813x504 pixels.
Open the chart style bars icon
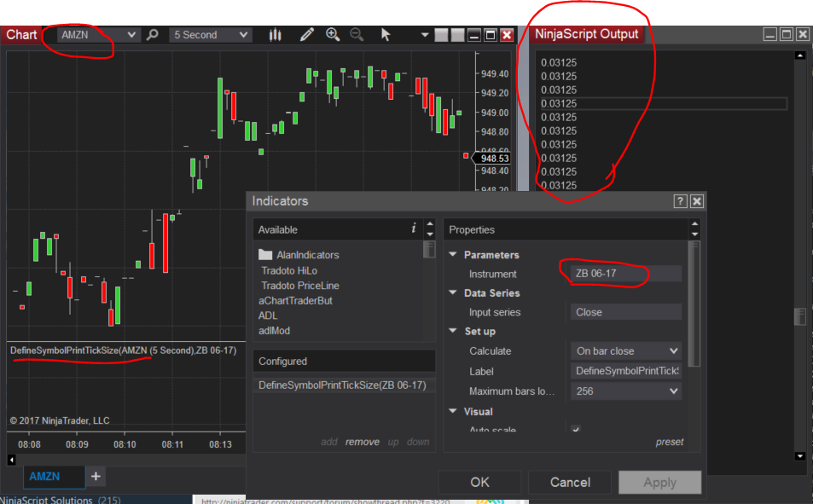click(x=276, y=35)
